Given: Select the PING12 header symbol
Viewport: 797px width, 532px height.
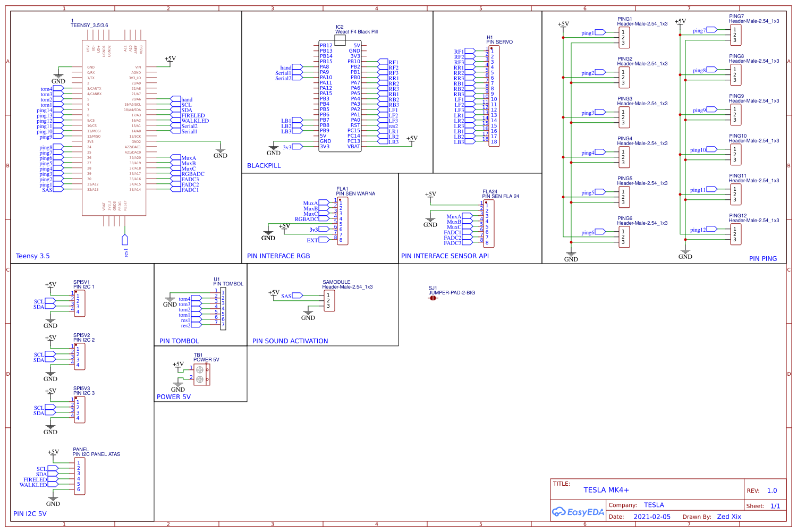Looking at the screenshot, I should pos(735,233).
